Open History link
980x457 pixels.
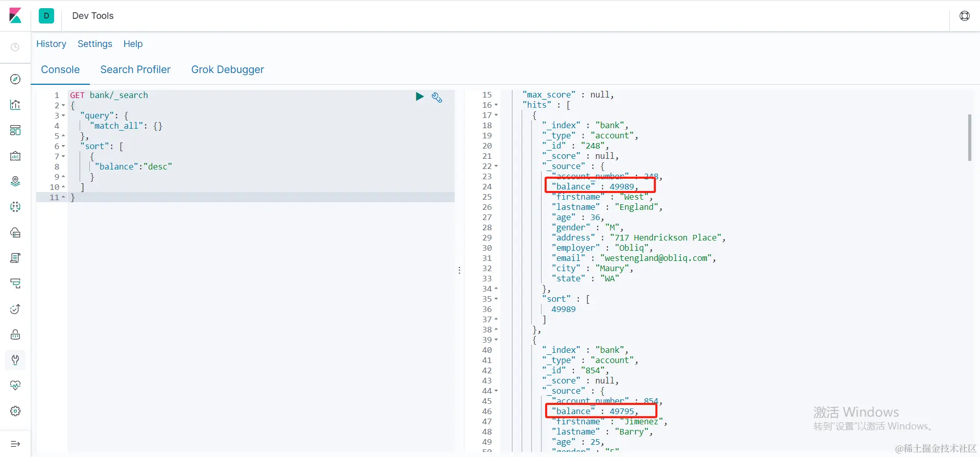point(51,44)
